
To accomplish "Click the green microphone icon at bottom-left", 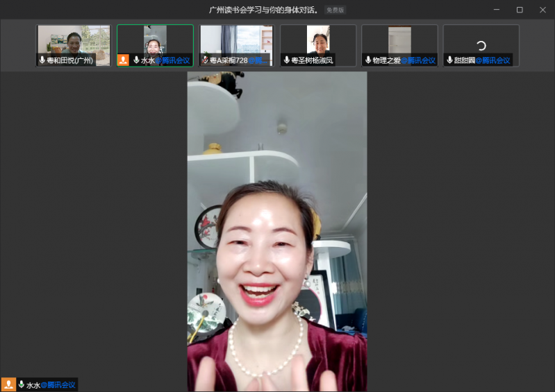I will (x=22, y=384).
